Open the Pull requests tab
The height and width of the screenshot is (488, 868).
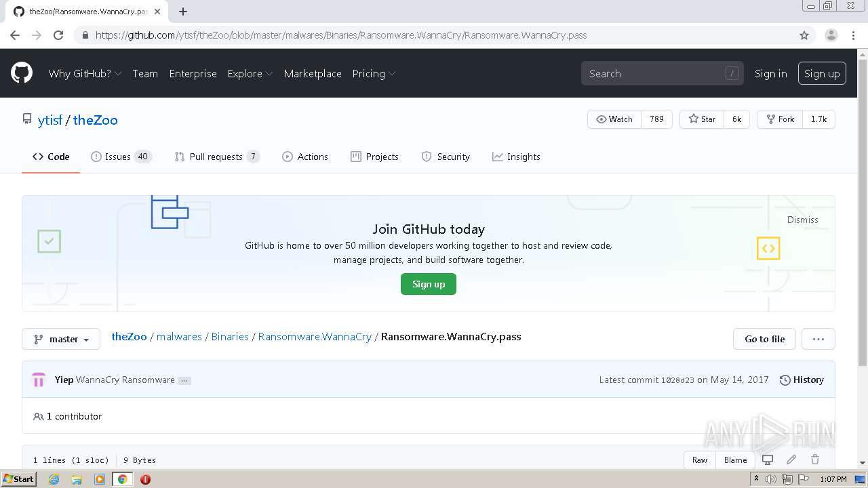(217, 157)
